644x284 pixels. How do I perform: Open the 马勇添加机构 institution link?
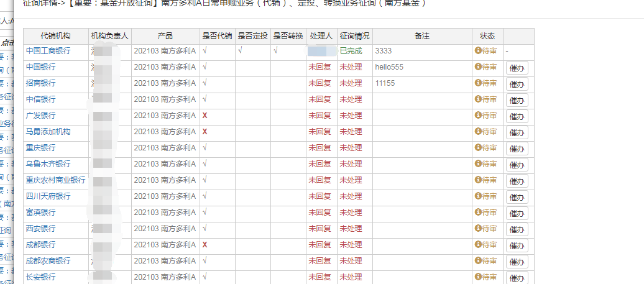tap(48, 132)
